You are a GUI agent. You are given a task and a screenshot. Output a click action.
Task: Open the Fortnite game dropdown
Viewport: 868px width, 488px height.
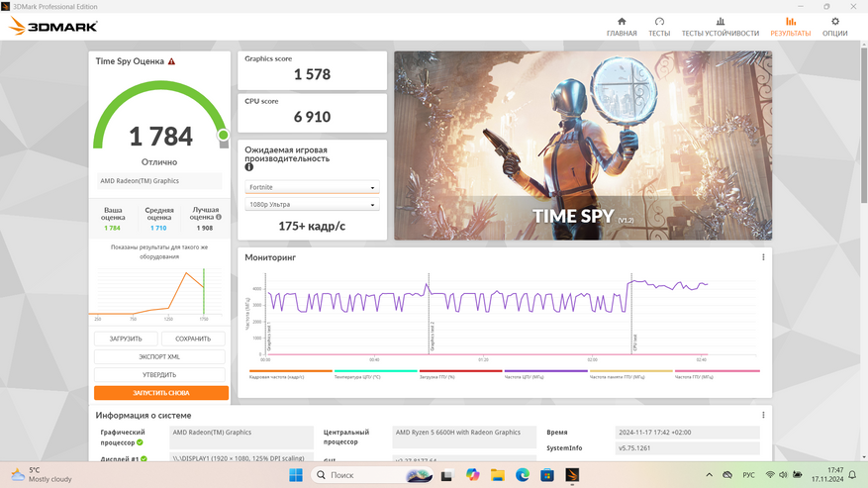point(312,187)
